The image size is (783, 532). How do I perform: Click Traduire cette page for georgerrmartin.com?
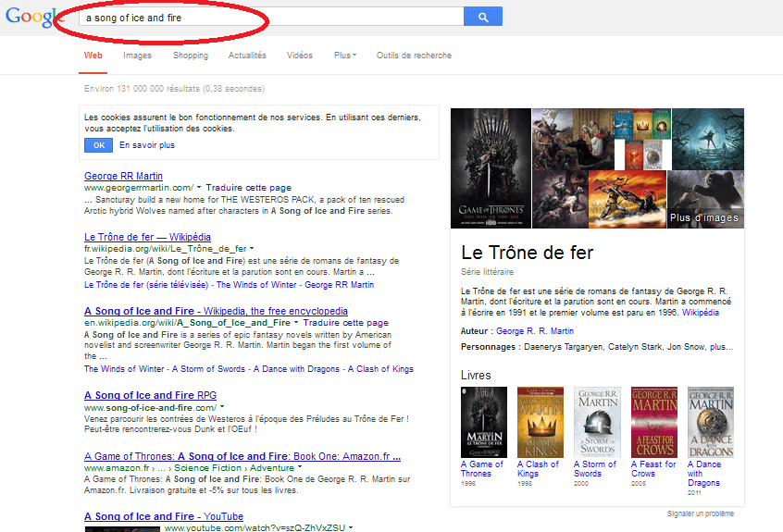coord(249,188)
